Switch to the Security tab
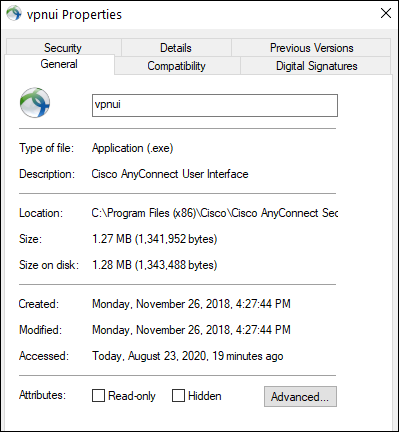The image size is (399, 432). (63, 48)
